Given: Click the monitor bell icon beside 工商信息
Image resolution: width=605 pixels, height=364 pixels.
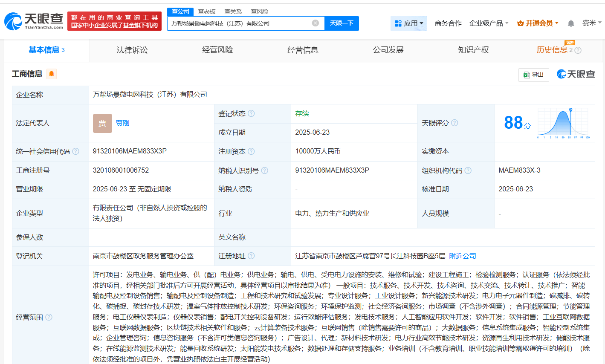Looking at the screenshot, I should click(x=51, y=74).
